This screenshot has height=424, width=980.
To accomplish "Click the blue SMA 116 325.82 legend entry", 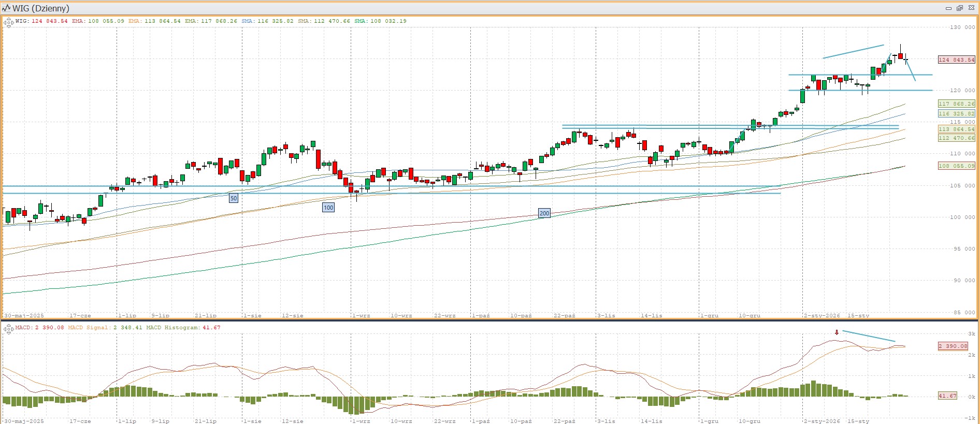I will coord(267,21).
